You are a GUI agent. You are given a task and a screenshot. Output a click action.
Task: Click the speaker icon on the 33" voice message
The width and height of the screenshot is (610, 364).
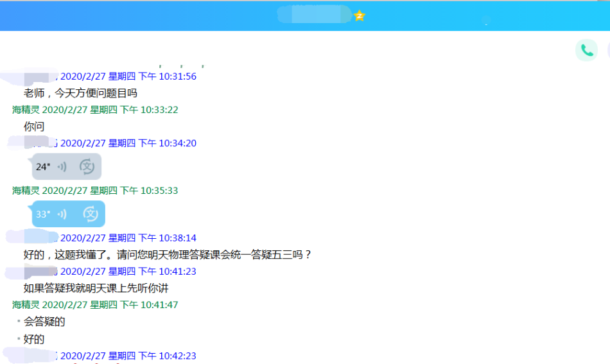point(62,214)
